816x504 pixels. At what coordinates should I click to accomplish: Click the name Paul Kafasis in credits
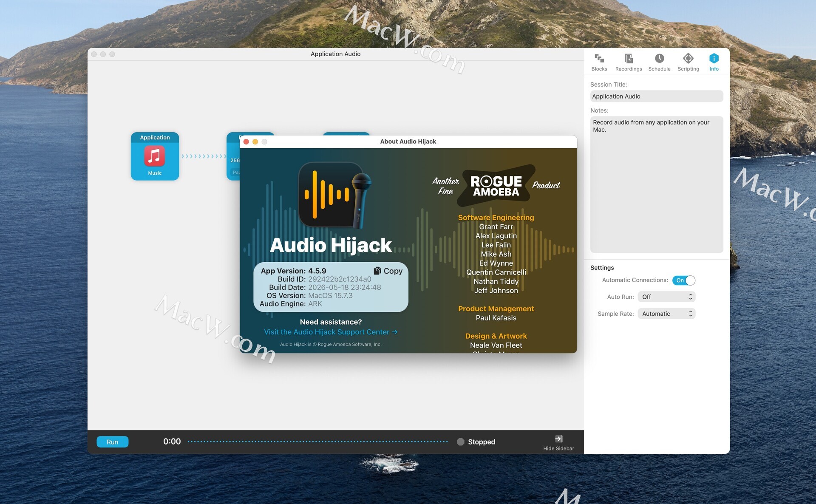coord(496,318)
